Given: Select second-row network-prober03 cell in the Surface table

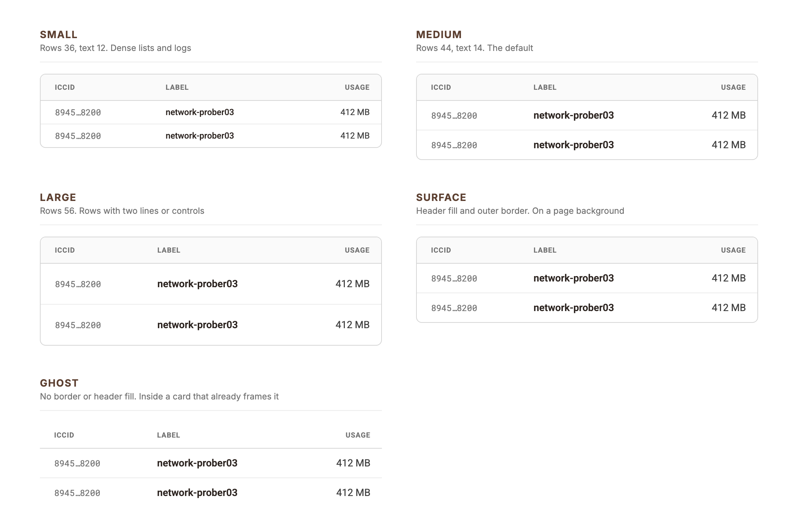Looking at the screenshot, I should coord(574,308).
